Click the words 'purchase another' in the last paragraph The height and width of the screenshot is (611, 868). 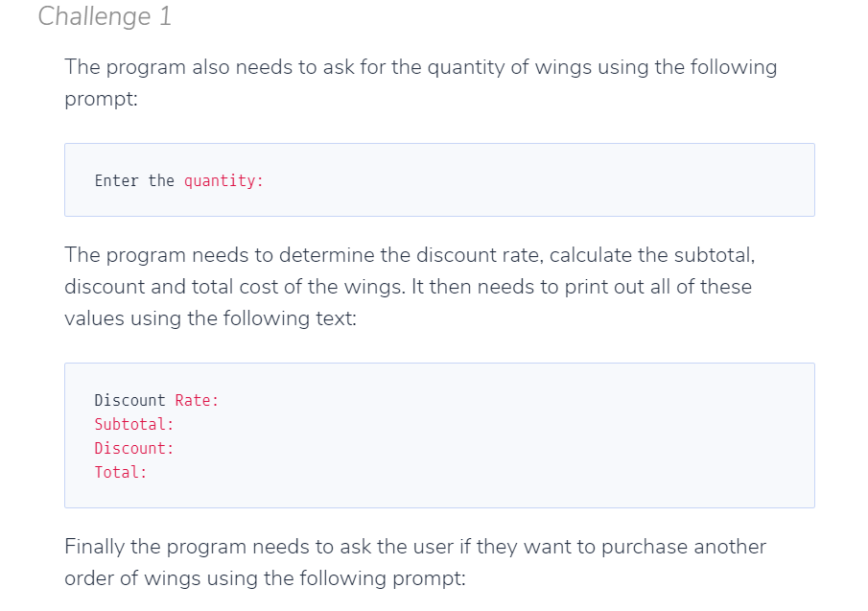(684, 547)
